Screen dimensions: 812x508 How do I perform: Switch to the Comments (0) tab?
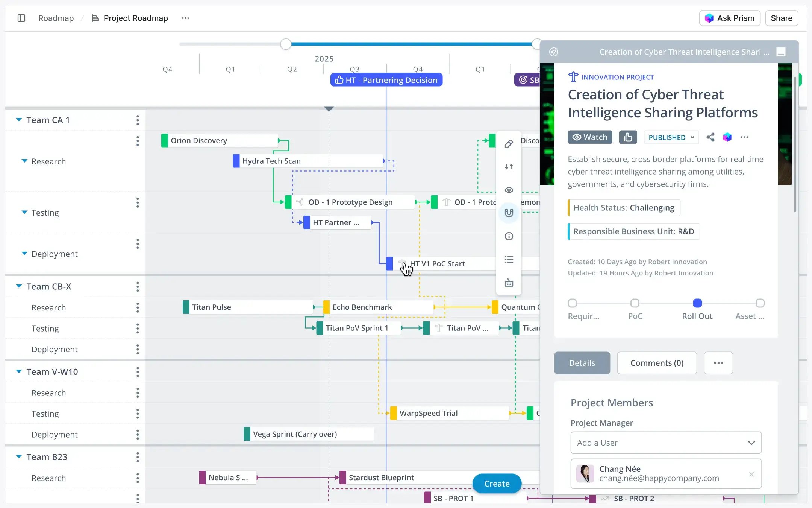(x=657, y=363)
